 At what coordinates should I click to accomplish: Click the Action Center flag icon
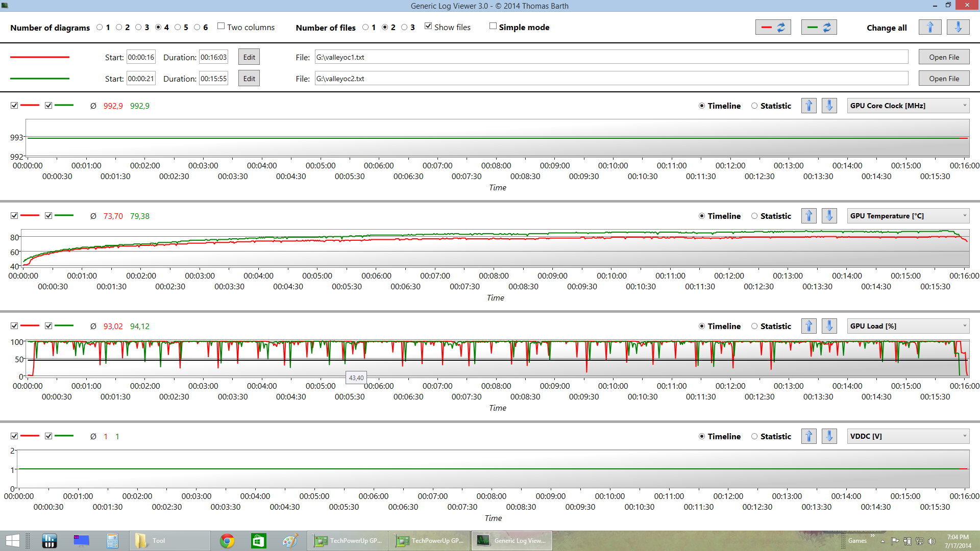895,541
